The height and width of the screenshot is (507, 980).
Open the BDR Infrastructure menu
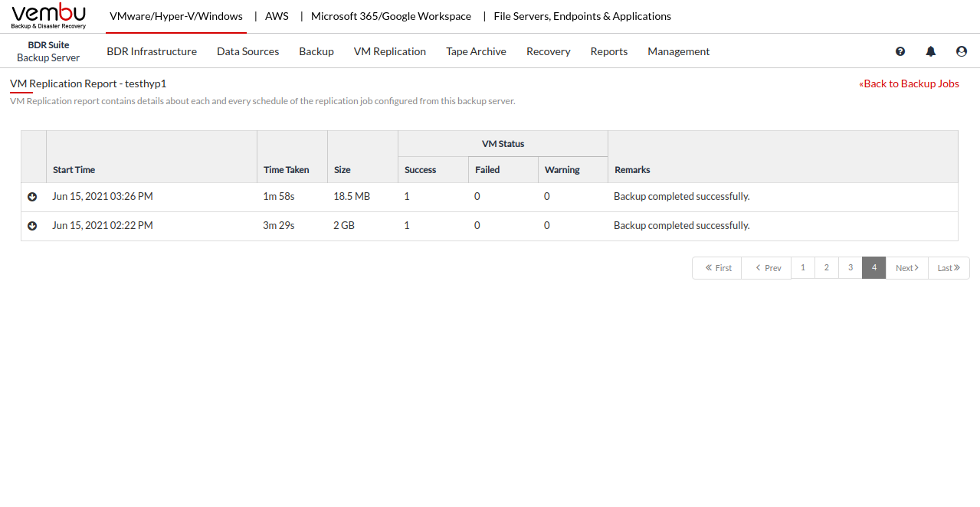click(x=152, y=51)
